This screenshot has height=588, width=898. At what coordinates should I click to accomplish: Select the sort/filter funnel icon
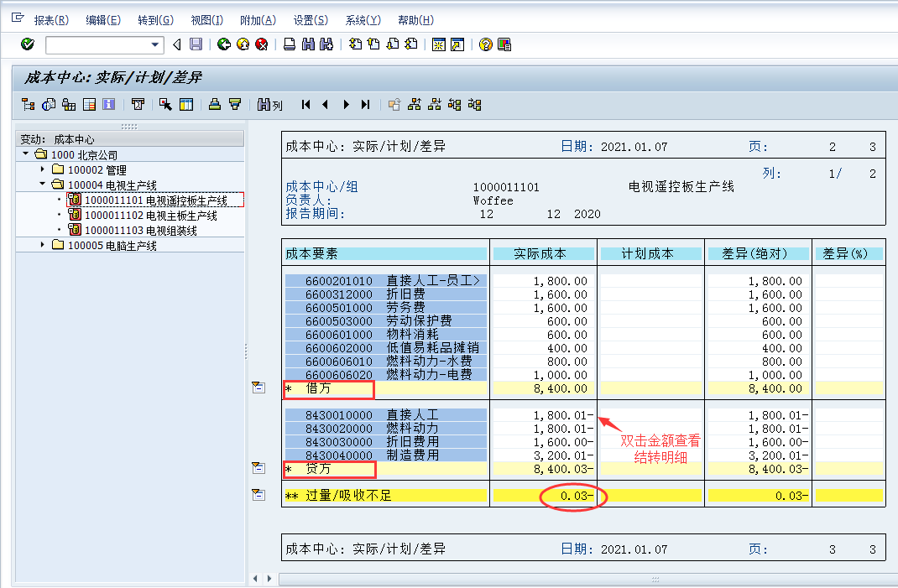(234, 104)
